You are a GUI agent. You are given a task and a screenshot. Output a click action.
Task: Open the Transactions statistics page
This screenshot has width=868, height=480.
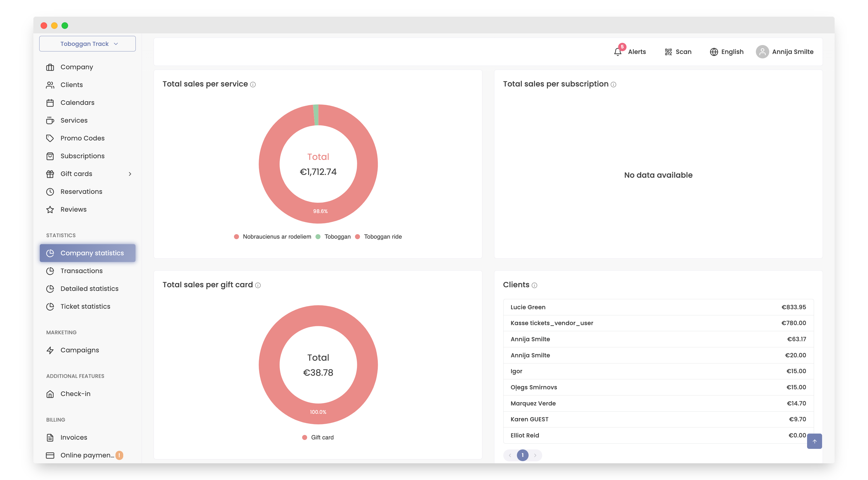81,271
